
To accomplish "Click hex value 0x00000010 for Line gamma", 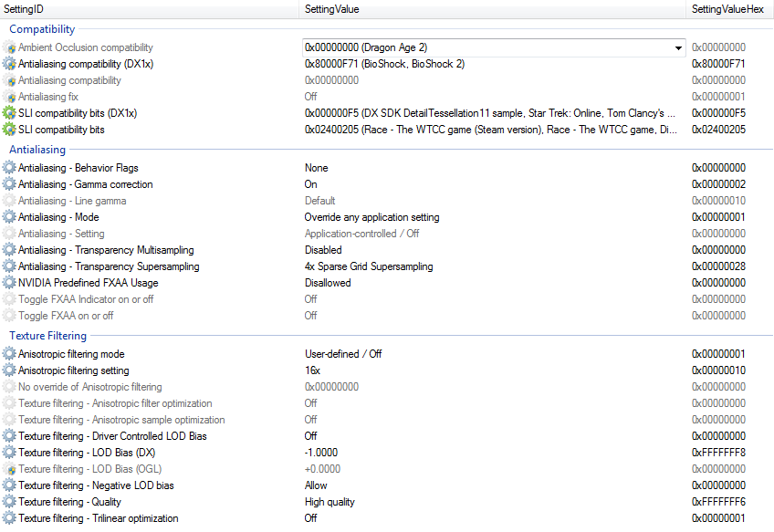I will pos(718,201).
